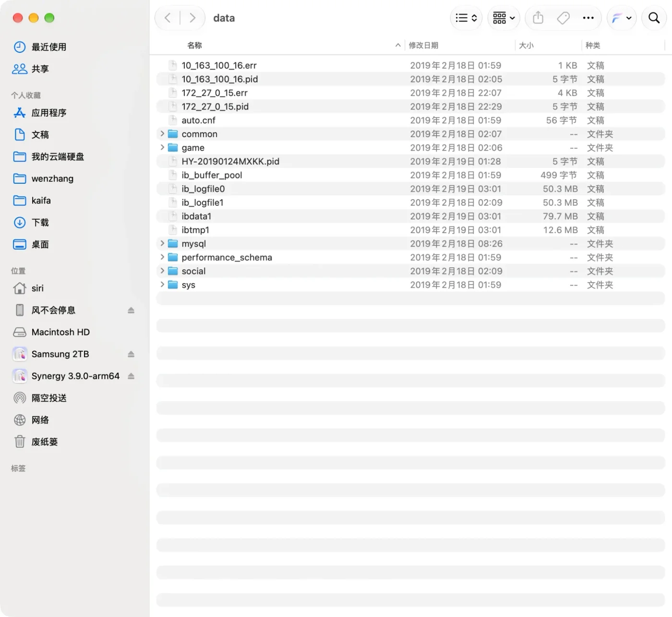Expand the performance_schema folder
The image size is (672, 617).
coord(162,257)
